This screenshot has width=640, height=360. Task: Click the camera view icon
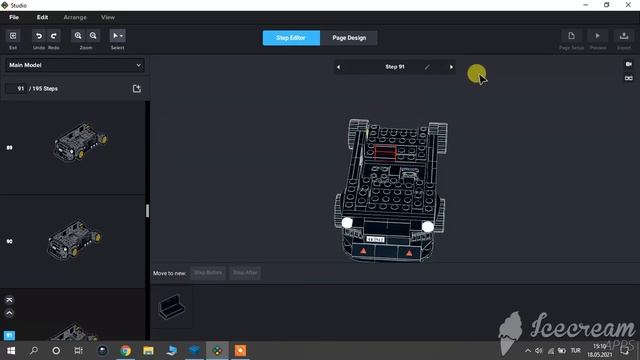click(629, 64)
